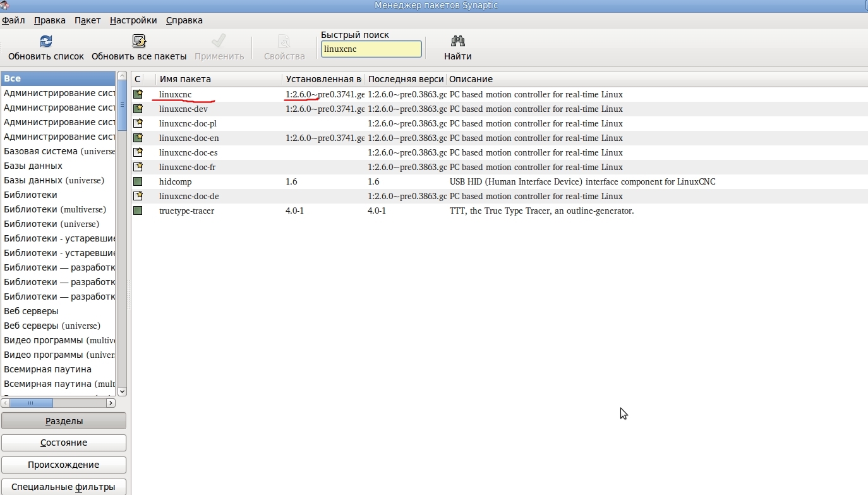Sort by the Установленная в column header
This screenshot has width=868, height=495.
click(323, 79)
